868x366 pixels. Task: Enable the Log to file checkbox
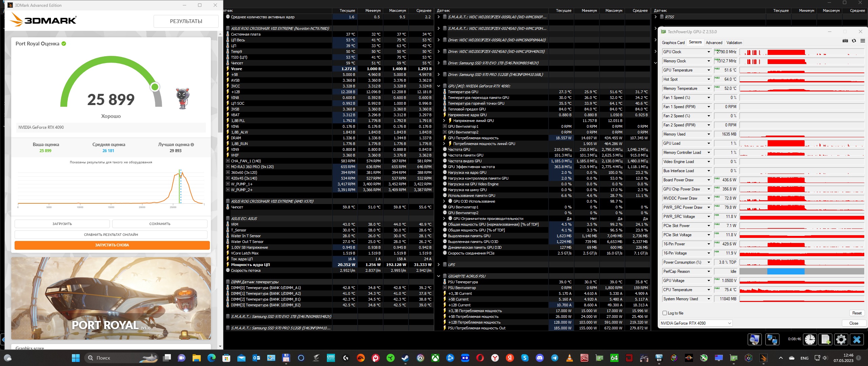(x=665, y=313)
